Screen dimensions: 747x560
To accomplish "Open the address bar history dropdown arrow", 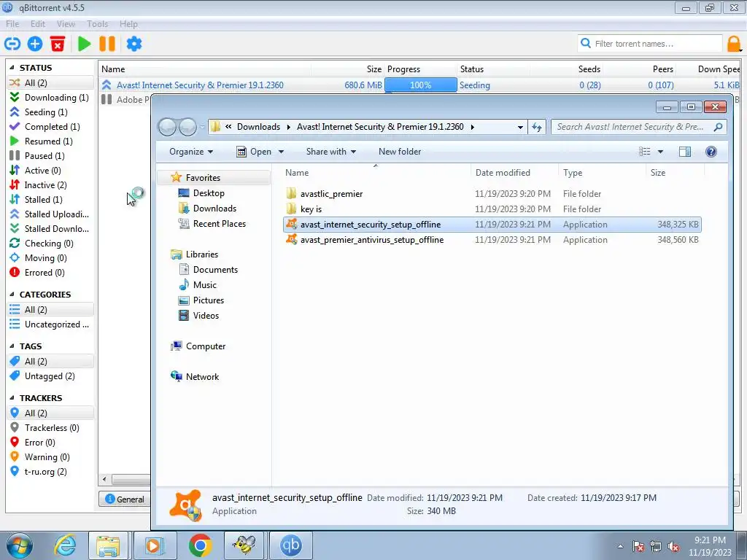I will click(x=520, y=127).
